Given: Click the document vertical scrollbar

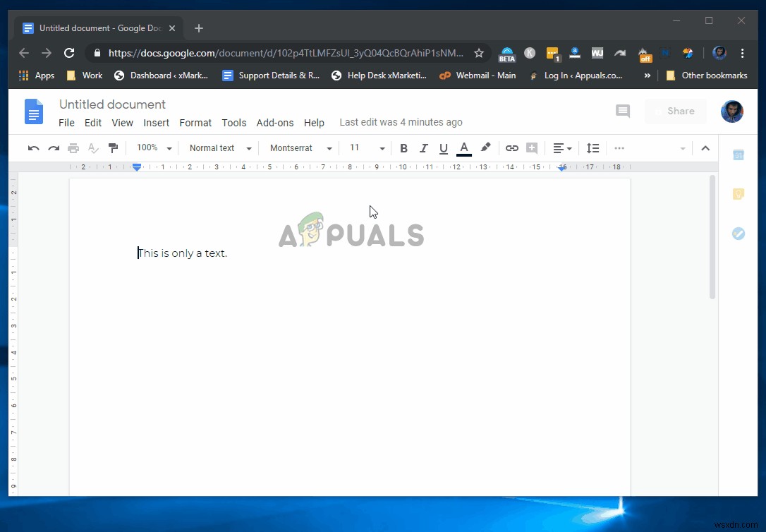Looking at the screenshot, I should [712, 237].
